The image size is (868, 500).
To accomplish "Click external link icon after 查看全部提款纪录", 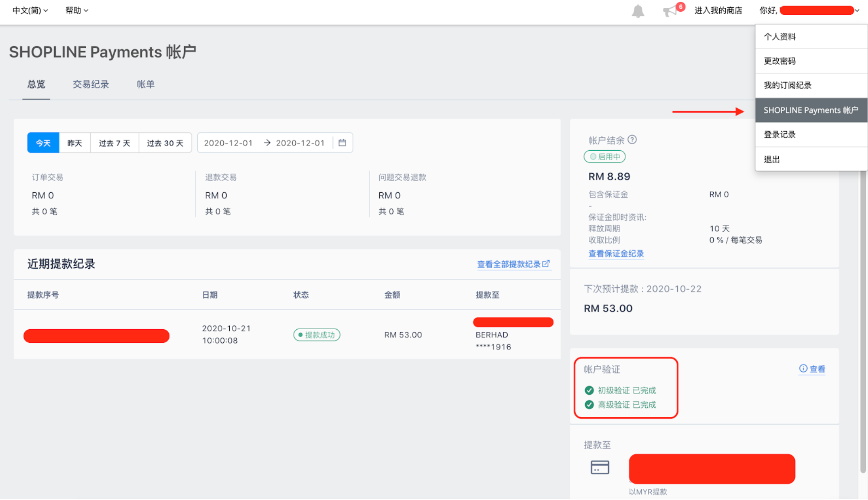I will 546,263.
